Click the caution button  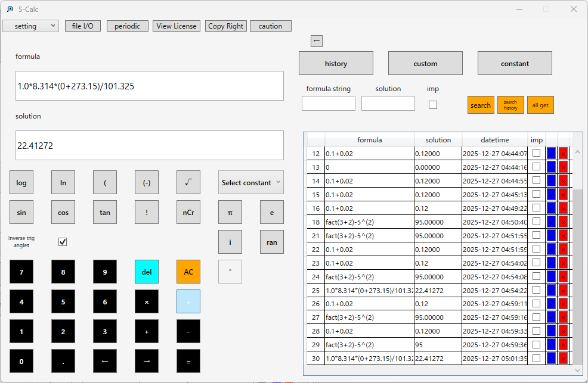[x=270, y=26]
